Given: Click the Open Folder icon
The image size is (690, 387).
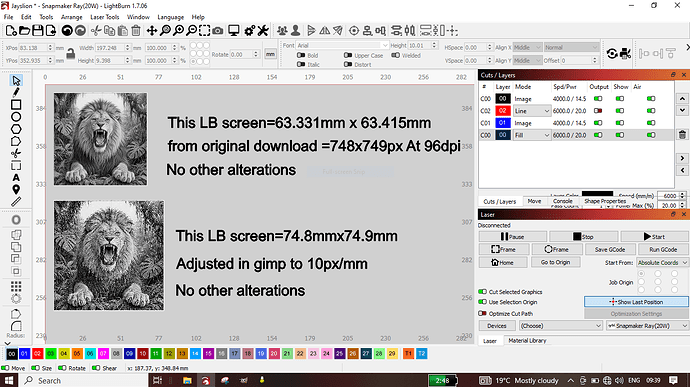Looking at the screenshot, I should tap(25, 30).
